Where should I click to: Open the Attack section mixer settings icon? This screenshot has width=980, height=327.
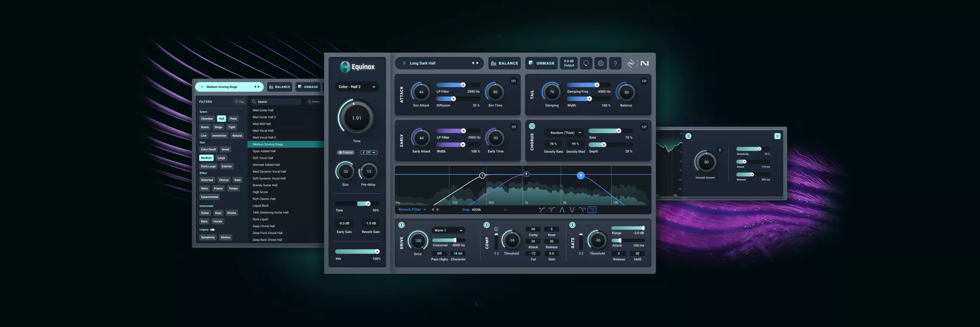514,81
